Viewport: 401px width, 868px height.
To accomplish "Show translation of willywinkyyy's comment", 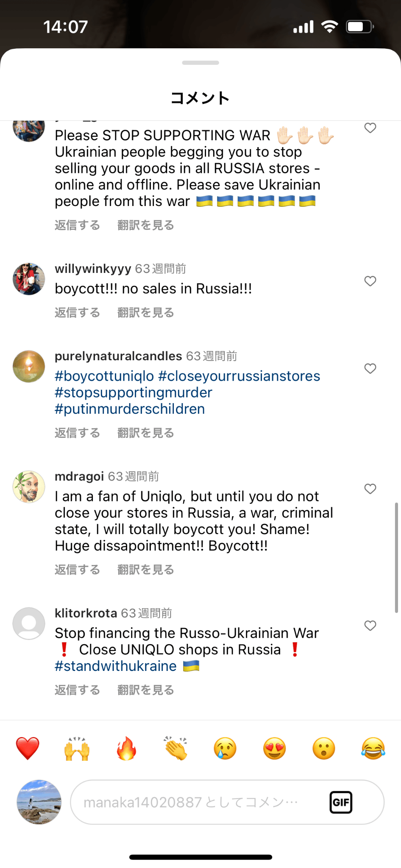I will [145, 313].
